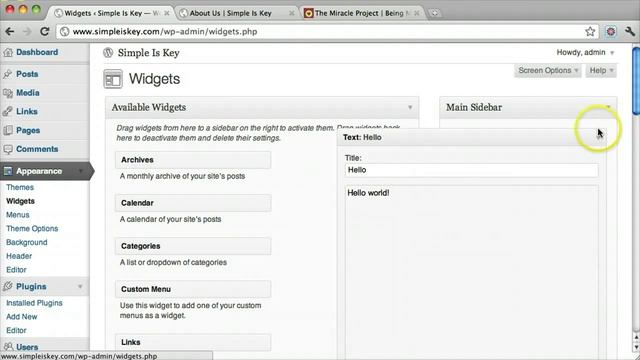Open Header settings link
This screenshot has height=360, width=640.
click(x=19, y=256)
